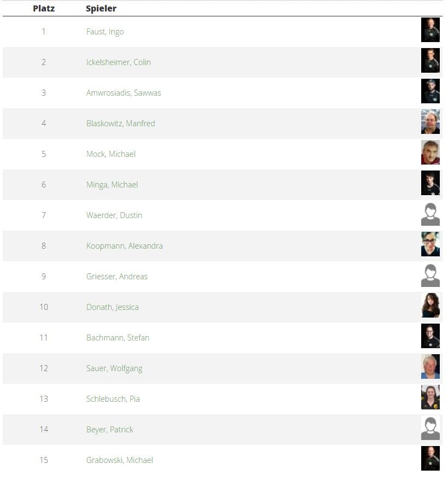Click placeholder avatar for Waerder, Dustin

pyautogui.click(x=430, y=214)
